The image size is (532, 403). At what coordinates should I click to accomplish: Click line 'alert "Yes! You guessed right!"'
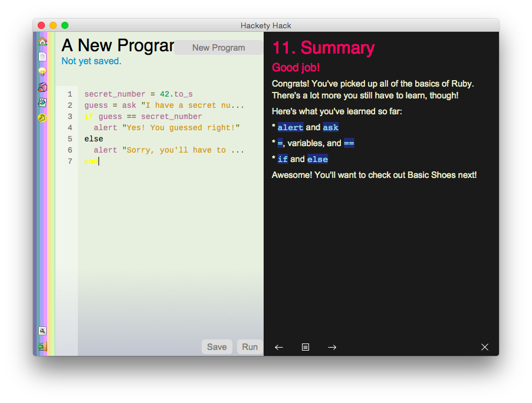click(x=166, y=127)
